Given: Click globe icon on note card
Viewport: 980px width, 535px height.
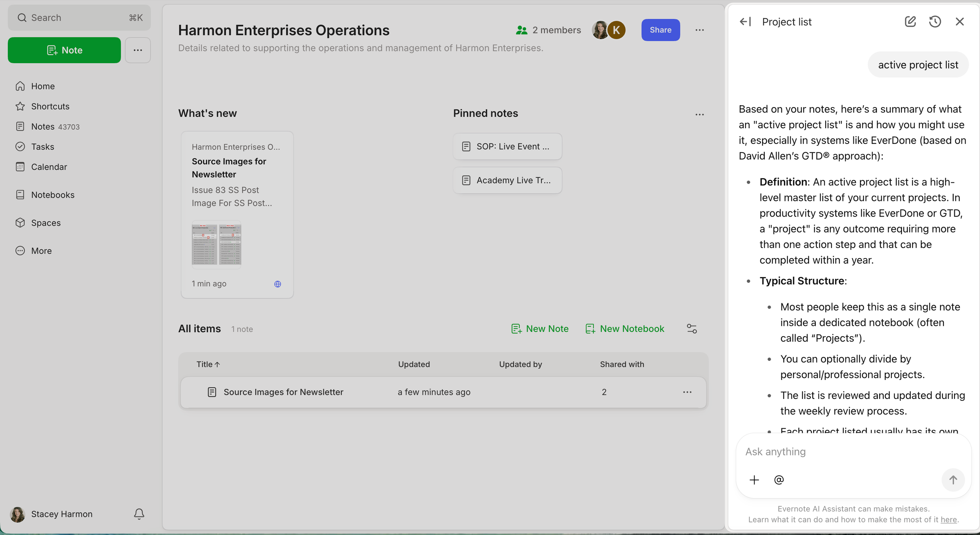Looking at the screenshot, I should [x=278, y=284].
